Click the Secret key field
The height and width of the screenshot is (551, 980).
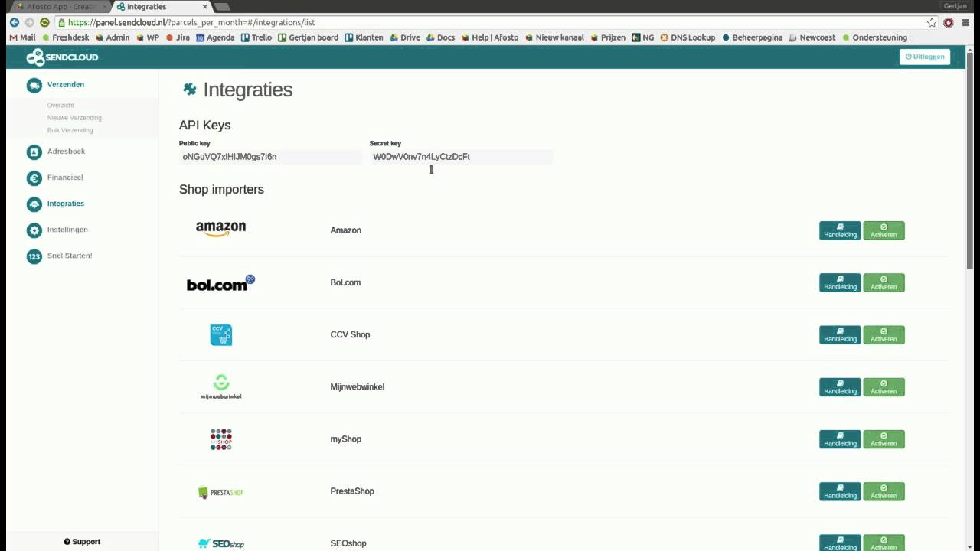pyautogui.click(x=461, y=157)
